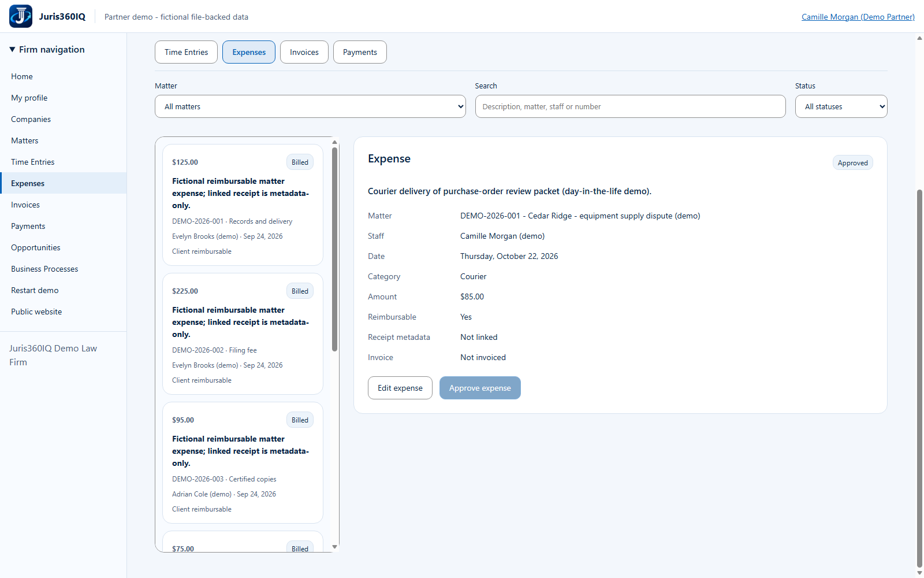The image size is (924, 578).
Task: Open Invoices in sidebar
Action: tap(64, 205)
